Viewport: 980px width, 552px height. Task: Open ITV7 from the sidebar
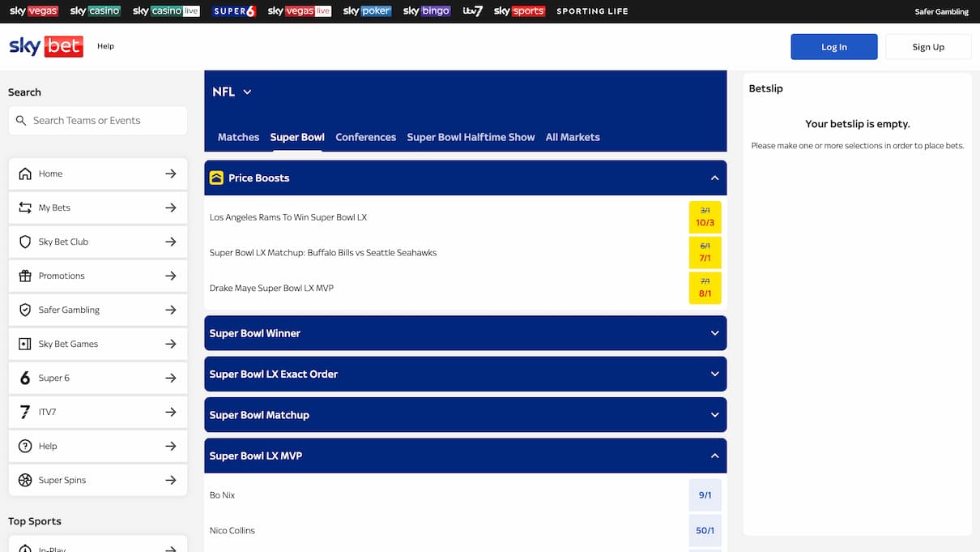click(25, 412)
